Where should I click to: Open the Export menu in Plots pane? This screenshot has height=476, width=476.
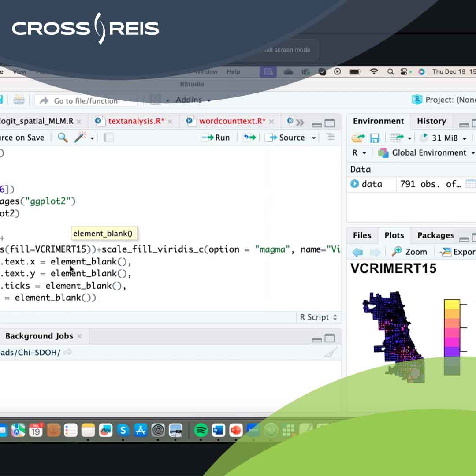457,252
